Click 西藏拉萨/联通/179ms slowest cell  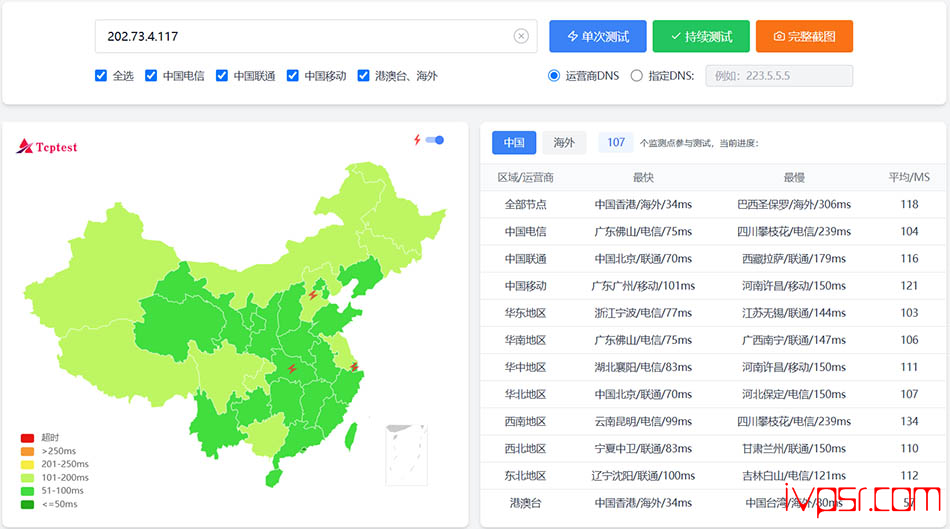point(794,259)
